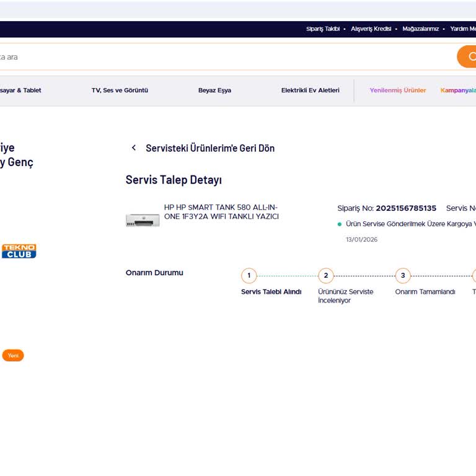Open the Alışveriş Kredisi link

371,29
